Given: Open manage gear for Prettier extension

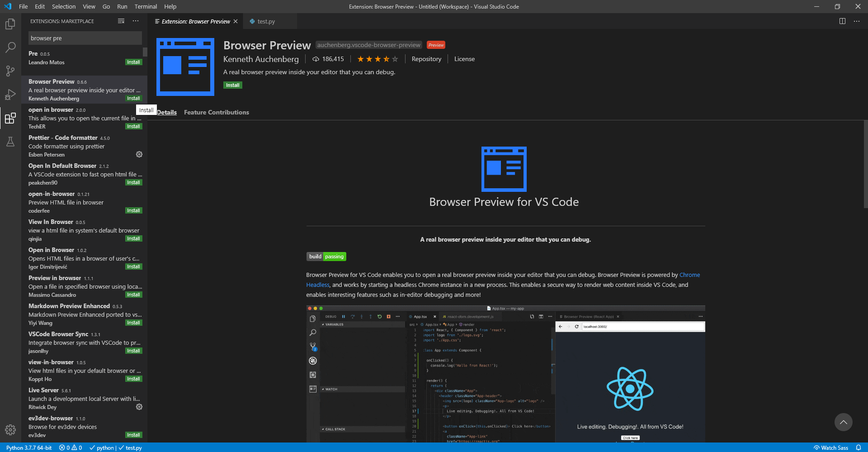Looking at the screenshot, I should coord(139,154).
